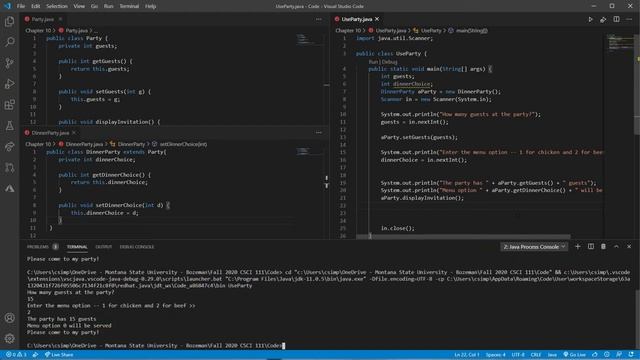640x360 pixels.
Task: Open the Go menu
Action: 94,6
